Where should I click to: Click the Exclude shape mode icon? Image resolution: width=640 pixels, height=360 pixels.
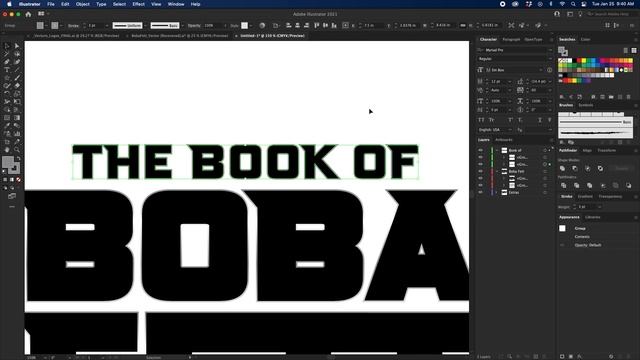[x=600, y=168]
